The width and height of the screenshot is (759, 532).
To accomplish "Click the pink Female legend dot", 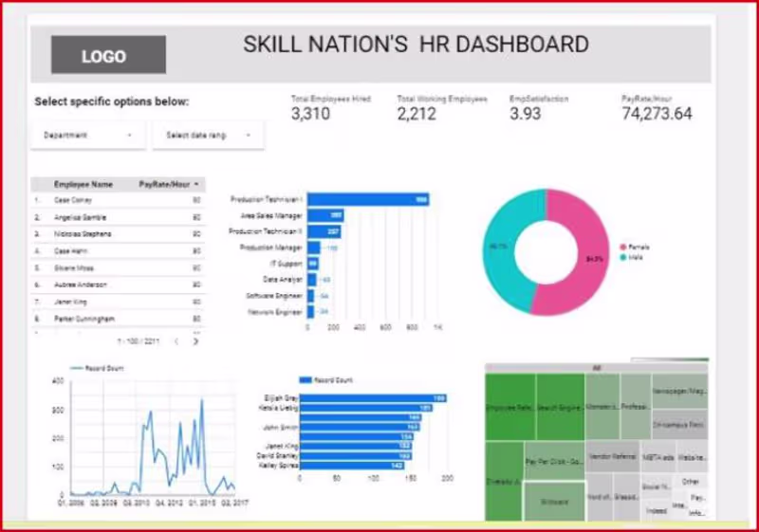I will (623, 248).
